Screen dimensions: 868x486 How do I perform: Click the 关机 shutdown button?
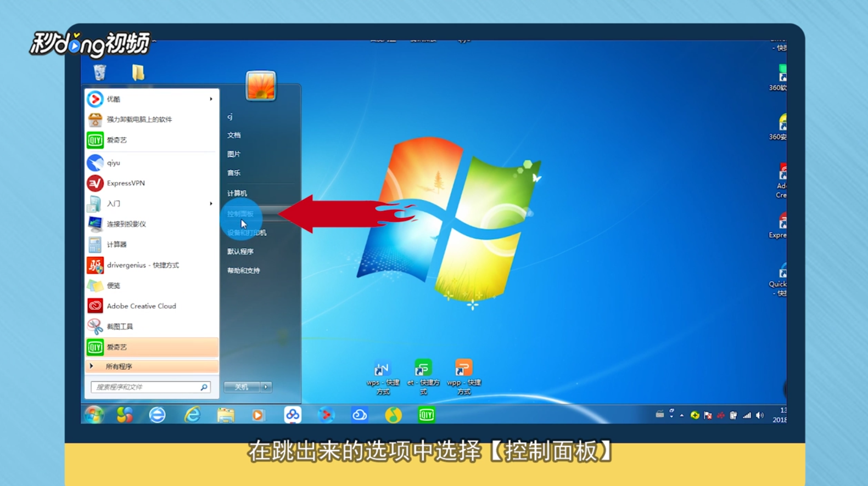click(x=242, y=387)
